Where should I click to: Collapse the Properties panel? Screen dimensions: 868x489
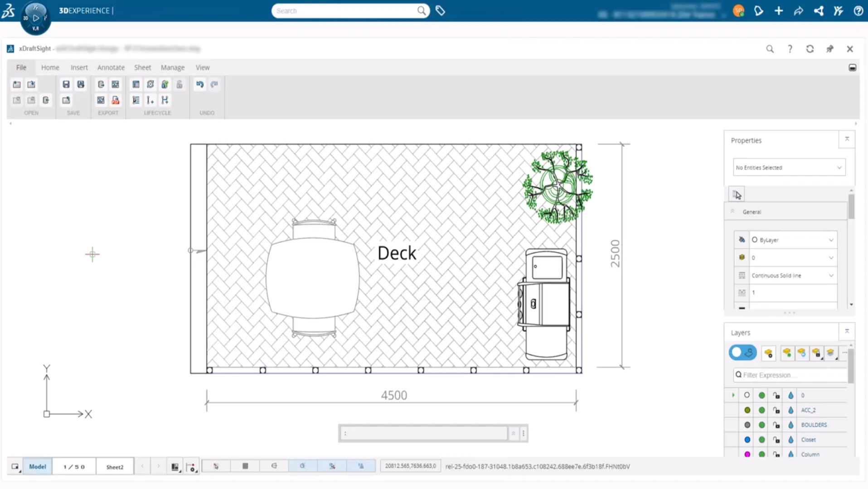click(x=847, y=140)
